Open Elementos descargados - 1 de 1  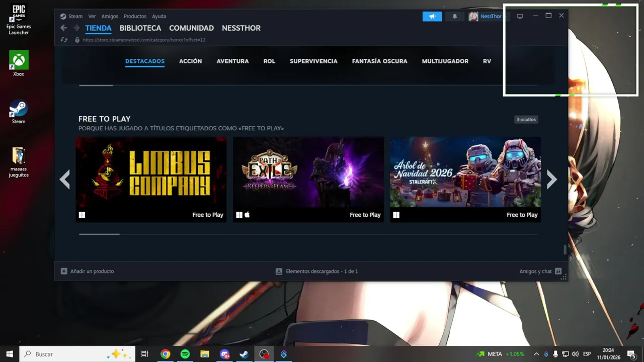point(322,271)
